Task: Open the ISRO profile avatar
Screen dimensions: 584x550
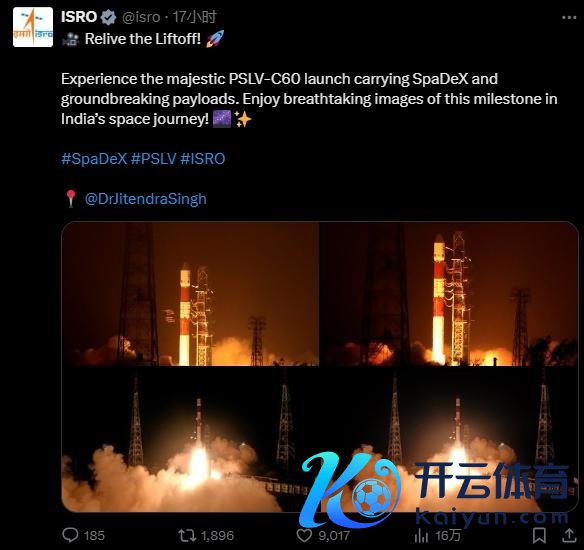Action: coord(33,27)
